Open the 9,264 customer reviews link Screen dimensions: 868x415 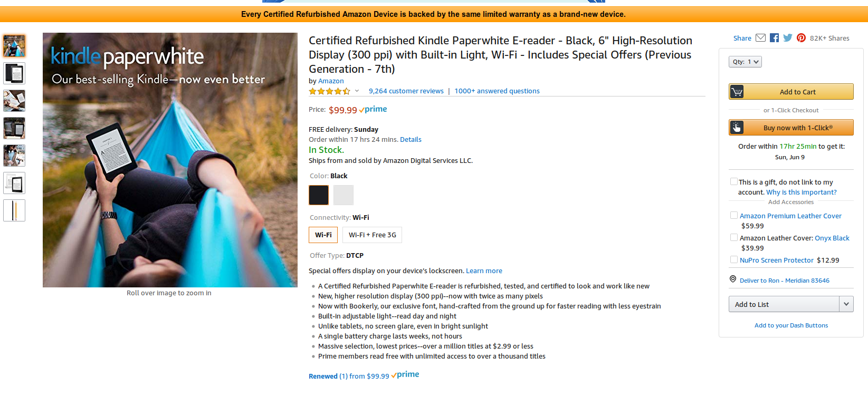click(406, 91)
